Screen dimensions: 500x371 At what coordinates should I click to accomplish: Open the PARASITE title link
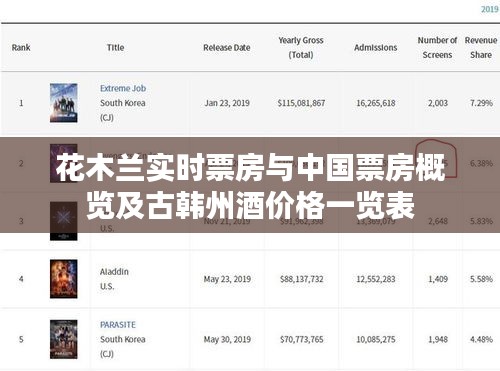coord(118,325)
